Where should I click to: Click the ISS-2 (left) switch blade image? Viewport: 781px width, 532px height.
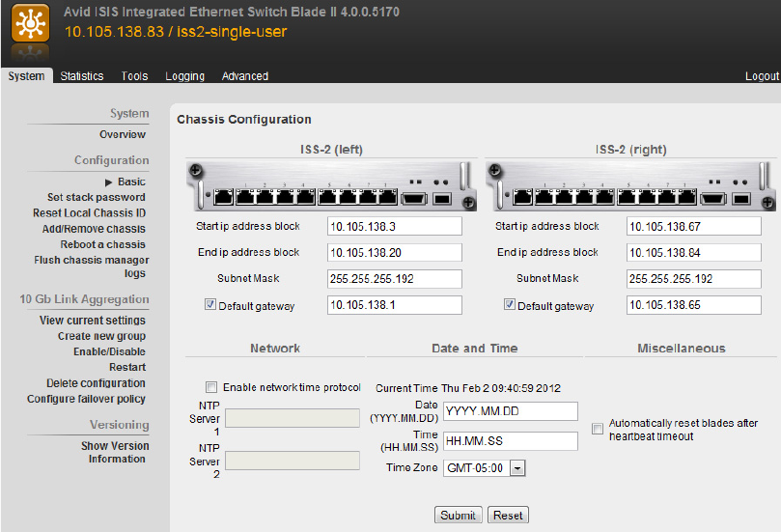[331, 186]
